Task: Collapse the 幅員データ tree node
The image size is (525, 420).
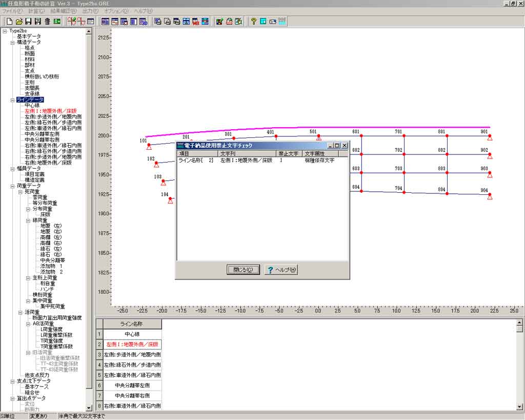Action: pos(12,169)
